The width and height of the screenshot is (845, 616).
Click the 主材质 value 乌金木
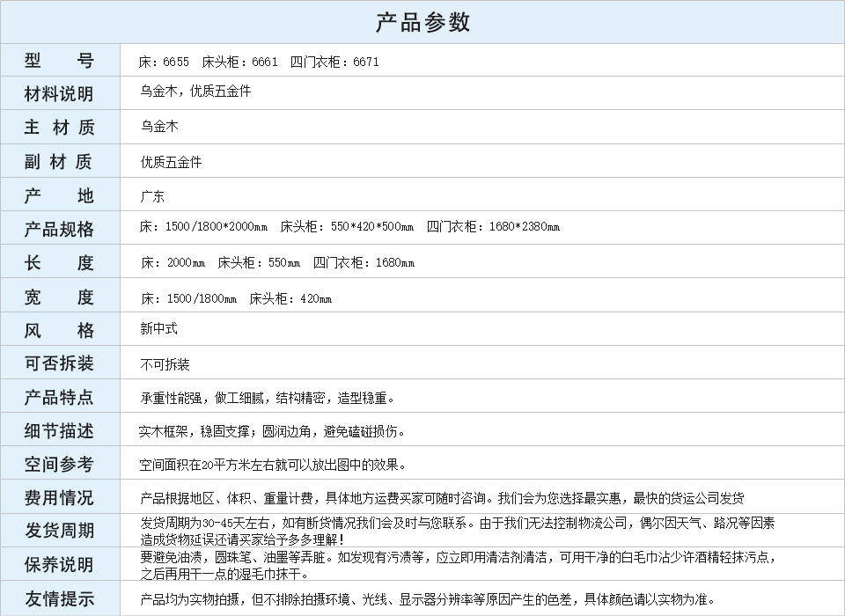159,127
